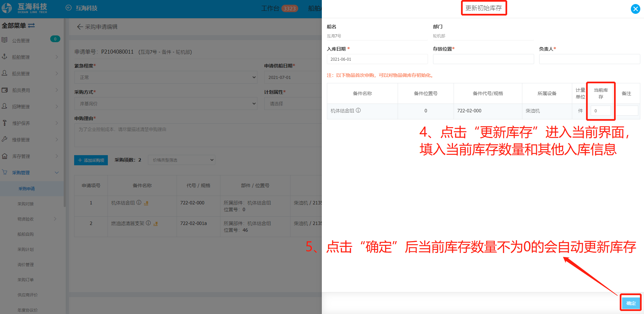Click the 船舶管理 anchor icon
Screen dimensions: 644x314
[x=4, y=56]
